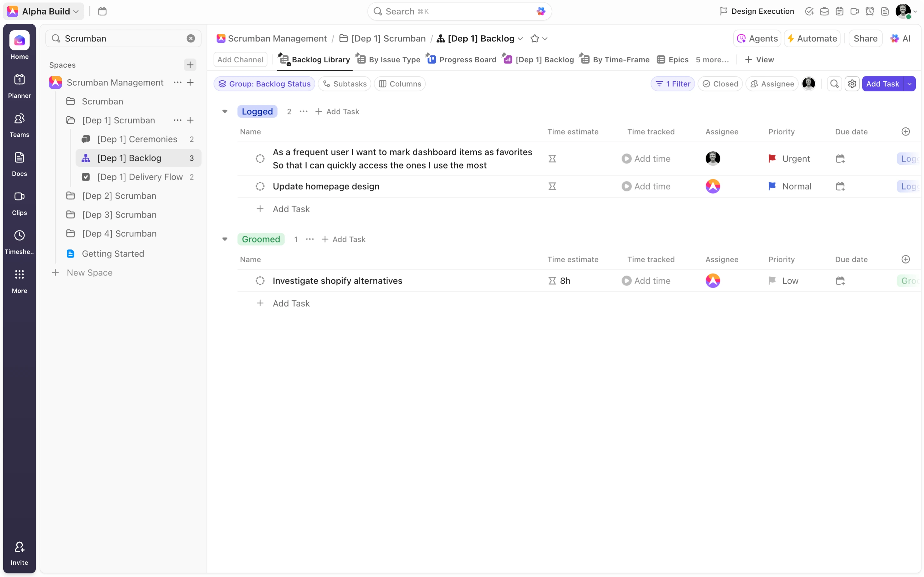The height and width of the screenshot is (577, 924).
Task: Open list view settings gear
Action: tap(852, 84)
